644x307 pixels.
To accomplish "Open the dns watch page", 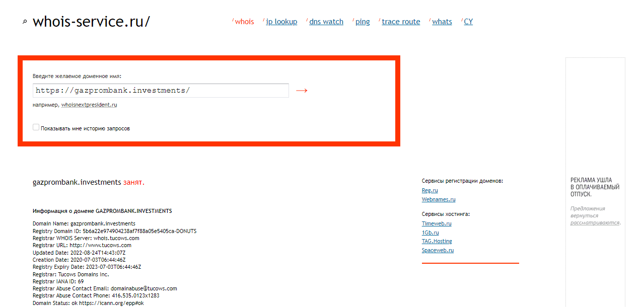I will [326, 22].
